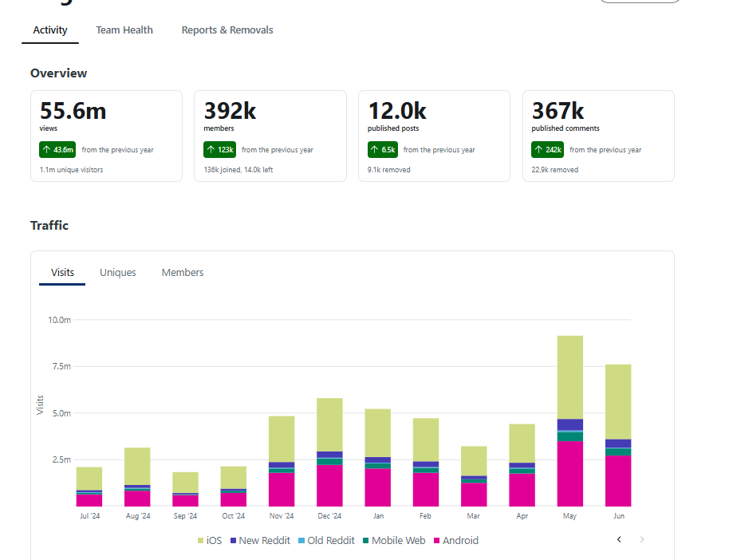Toggle the iOS legend item
729x560 pixels.
(210, 541)
